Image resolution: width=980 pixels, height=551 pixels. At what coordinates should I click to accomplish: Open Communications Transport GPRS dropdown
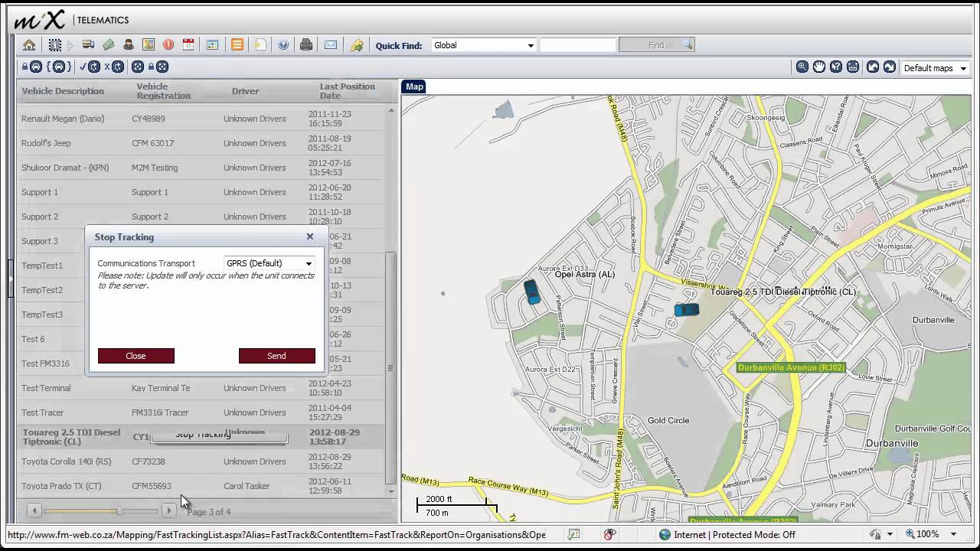tap(269, 263)
